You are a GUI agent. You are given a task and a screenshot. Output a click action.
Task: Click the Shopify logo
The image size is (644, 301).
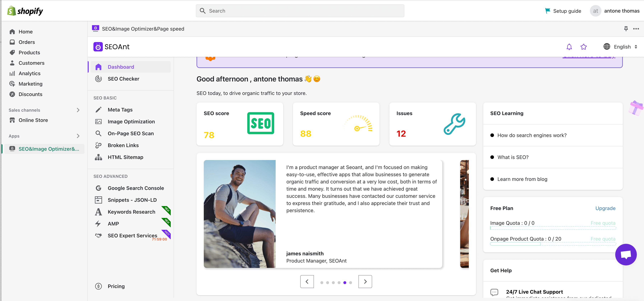point(25,11)
